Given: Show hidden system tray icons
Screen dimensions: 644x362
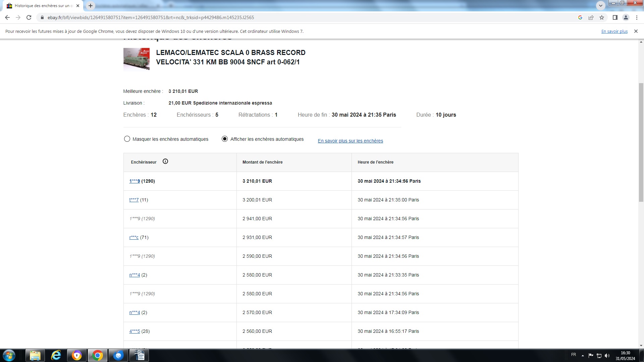Looking at the screenshot, I should 583,355.
